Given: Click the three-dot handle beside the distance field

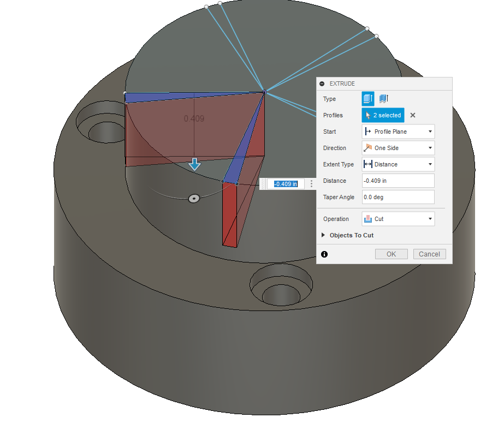Looking at the screenshot, I should [x=311, y=184].
